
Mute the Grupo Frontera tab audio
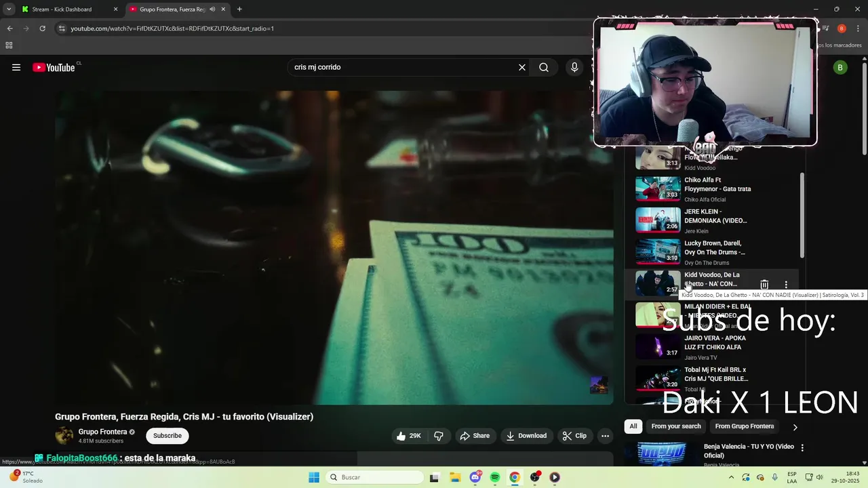[212, 9]
